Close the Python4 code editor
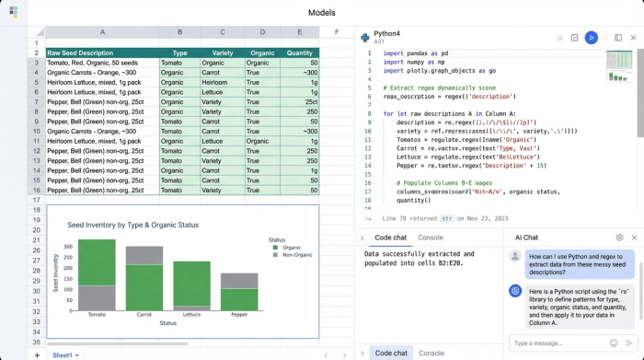This screenshot has height=360, width=644. point(633,38)
